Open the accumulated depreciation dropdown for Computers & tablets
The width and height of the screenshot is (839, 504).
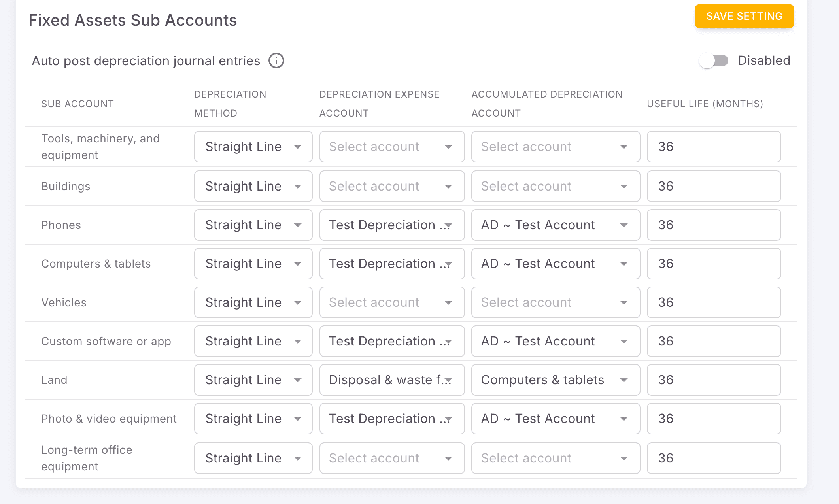tap(555, 264)
